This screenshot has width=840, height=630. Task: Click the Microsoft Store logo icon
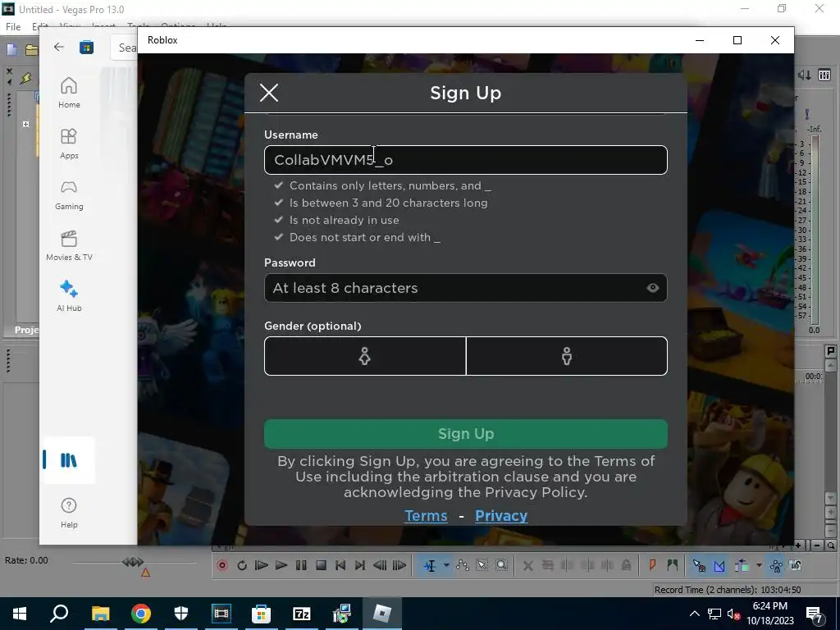(x=86, y=47)
